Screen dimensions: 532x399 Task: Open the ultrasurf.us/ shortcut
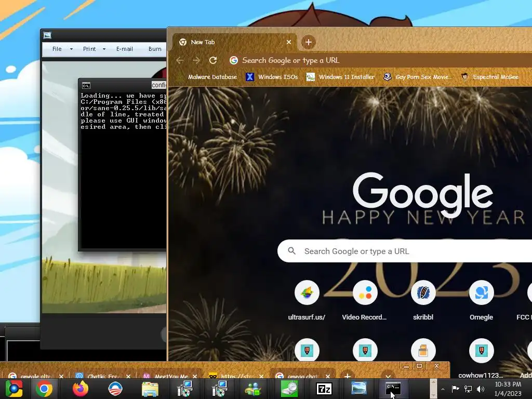coord(307,300)
